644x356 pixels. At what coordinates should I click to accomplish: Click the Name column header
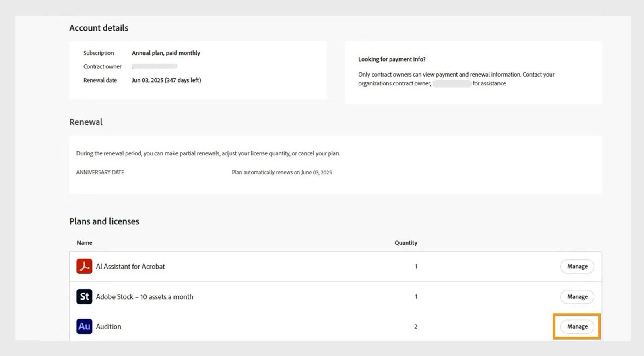[x=85, y=243]
